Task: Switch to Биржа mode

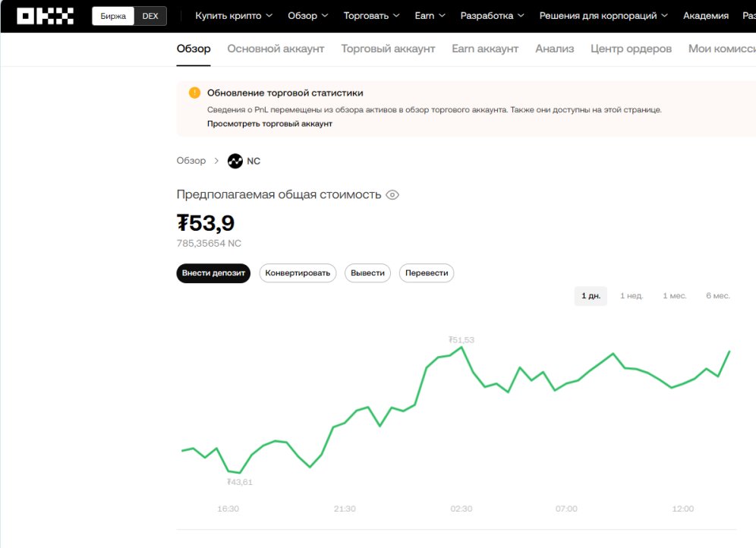Action: point(113,16)
